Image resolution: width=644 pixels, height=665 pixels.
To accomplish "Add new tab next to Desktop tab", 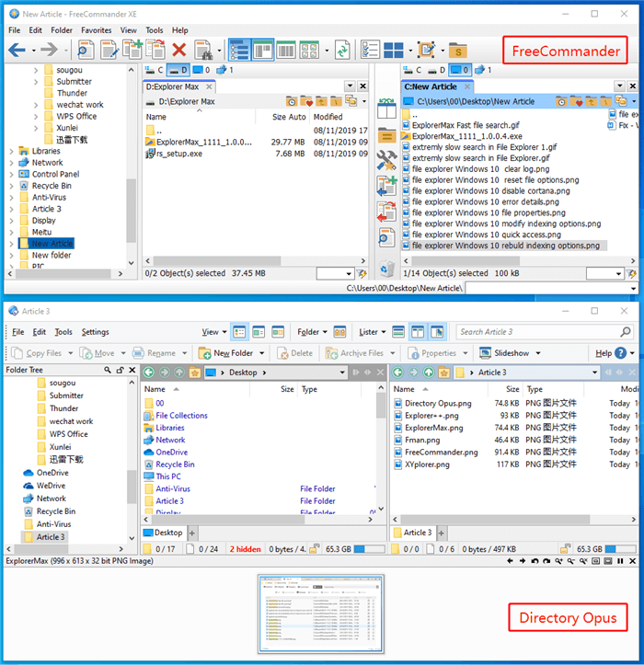I will click(191, 533).
